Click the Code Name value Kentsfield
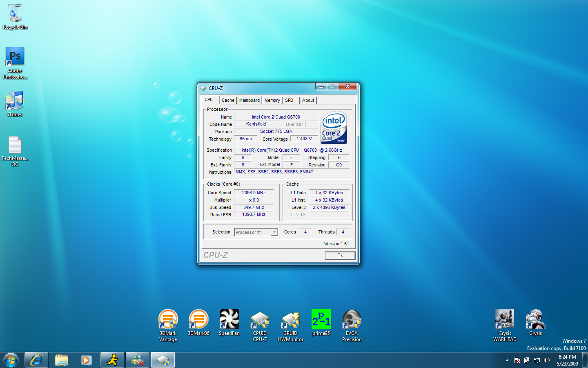 tap(256, 124)
